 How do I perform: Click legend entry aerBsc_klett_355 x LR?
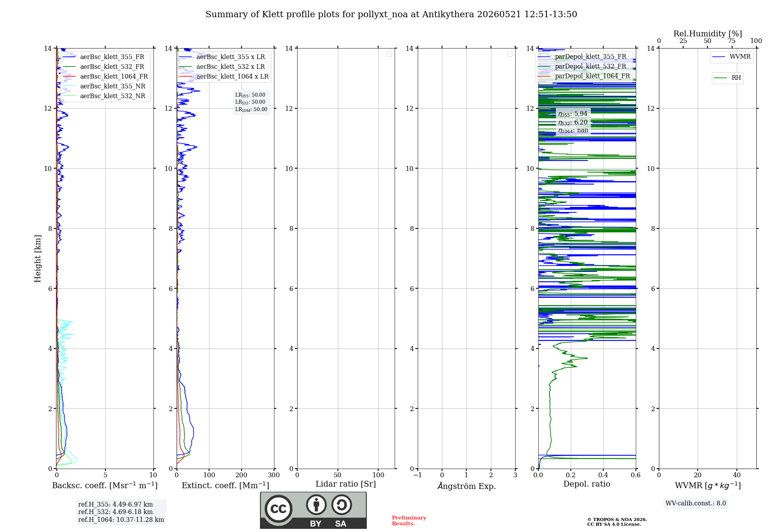click(224, 57)
